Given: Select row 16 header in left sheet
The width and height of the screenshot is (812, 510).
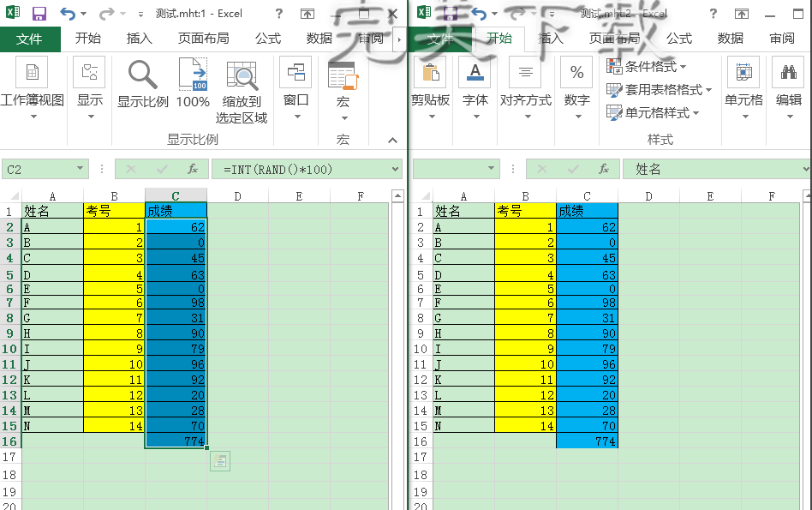Looking at the screenshot, I should (x=10, y=441).
